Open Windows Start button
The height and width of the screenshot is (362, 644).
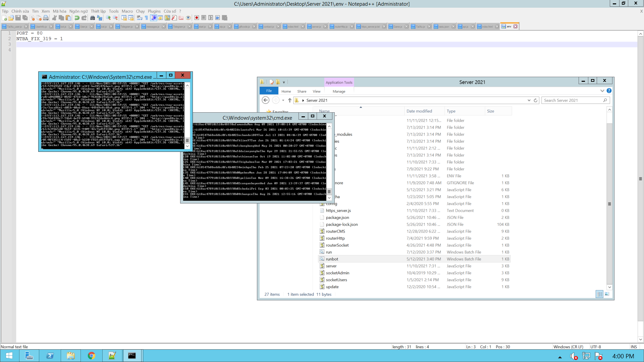pyautogui.click(x=9, y=356)
